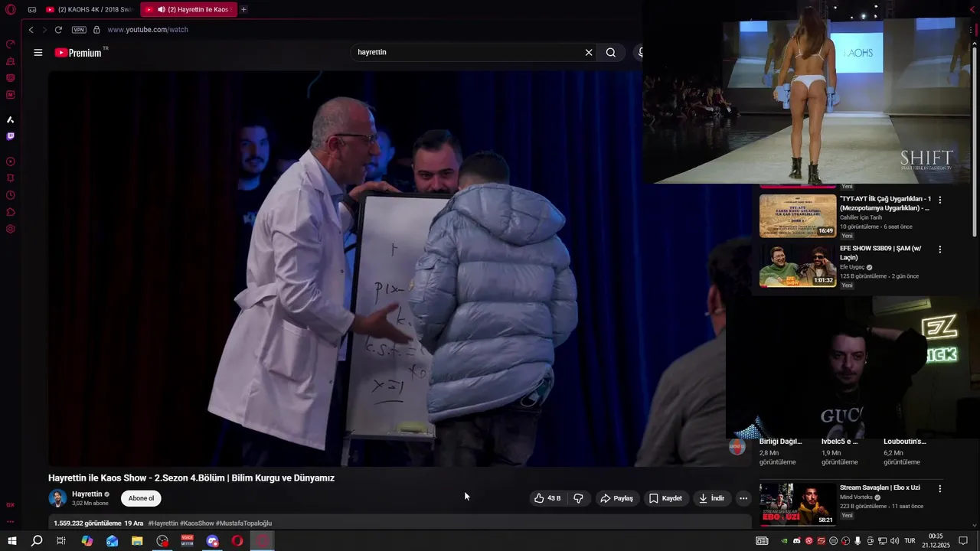This screenshot has height=551, width=980.
Task: Toggle the VPN badge in address bar
Action: tap(79, 30)
